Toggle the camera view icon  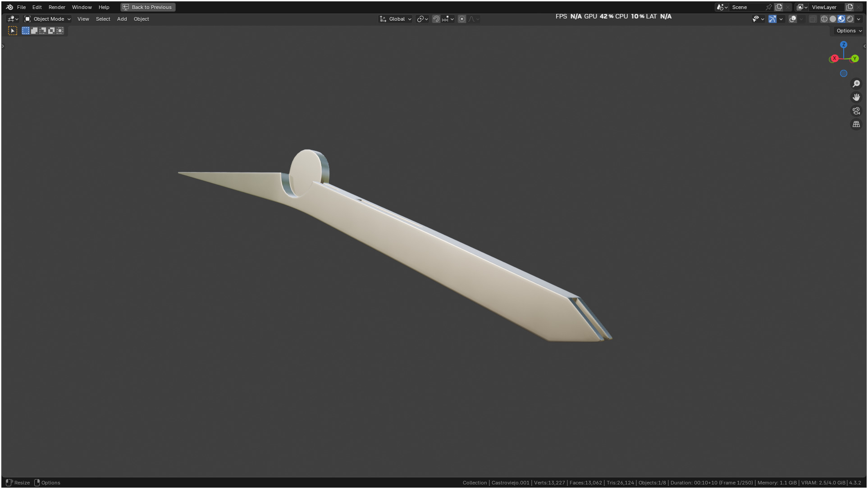tap(856, 111)
